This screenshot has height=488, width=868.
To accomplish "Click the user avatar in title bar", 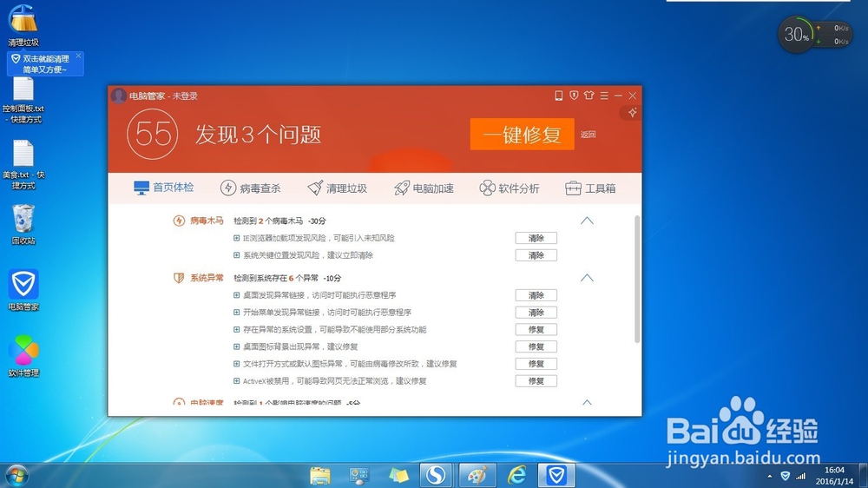I will click(118, 96).
